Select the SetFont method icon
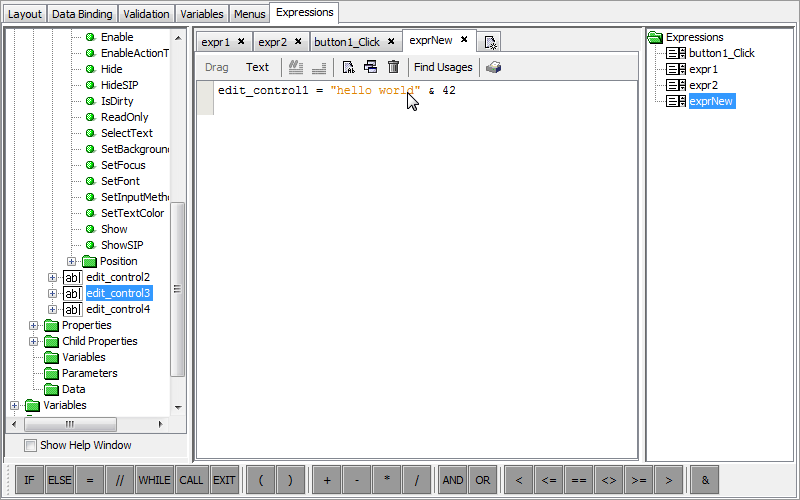Viewport: 800px width, 500px height. [90, 181]
